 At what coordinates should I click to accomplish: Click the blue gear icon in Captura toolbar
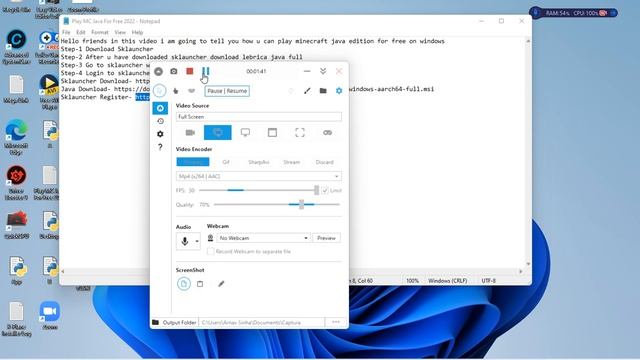(339, 91)
